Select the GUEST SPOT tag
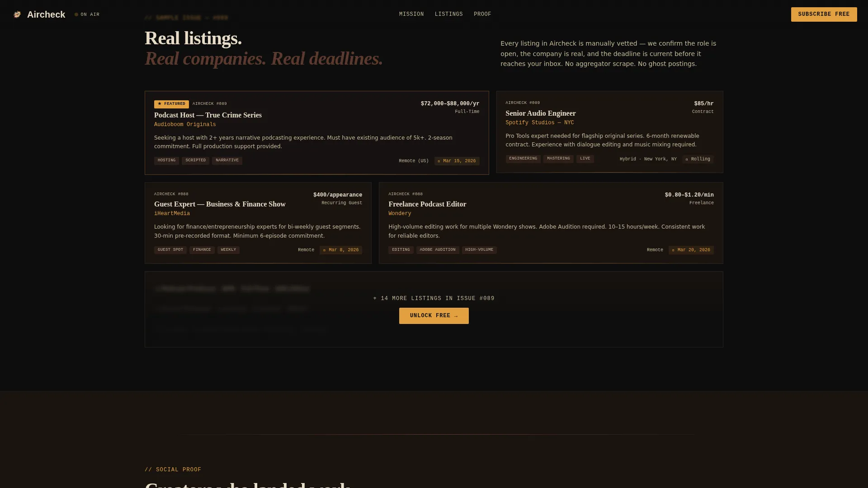Viewport: 868px width, 488px height. pos(170,250)
